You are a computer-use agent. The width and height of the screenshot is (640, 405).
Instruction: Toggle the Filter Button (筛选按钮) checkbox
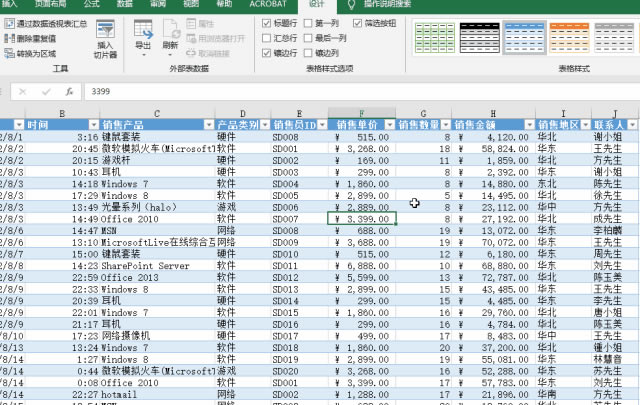[x=359, y=22]
